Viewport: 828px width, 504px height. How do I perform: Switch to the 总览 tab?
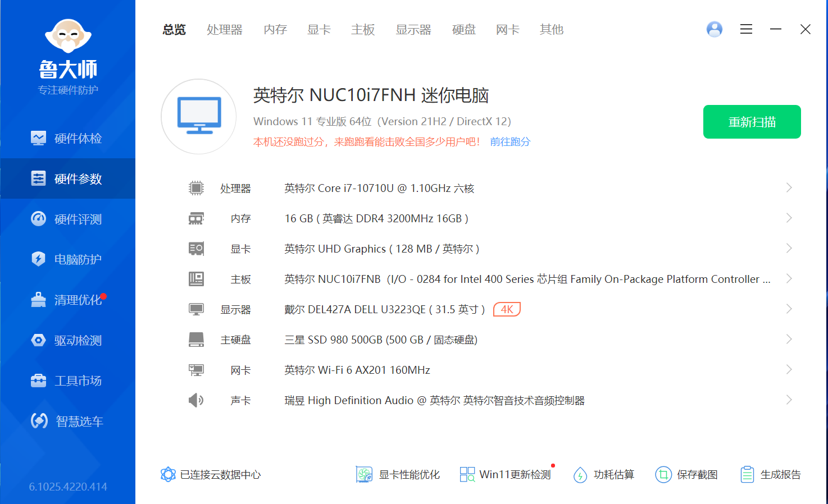coord(174,30)
